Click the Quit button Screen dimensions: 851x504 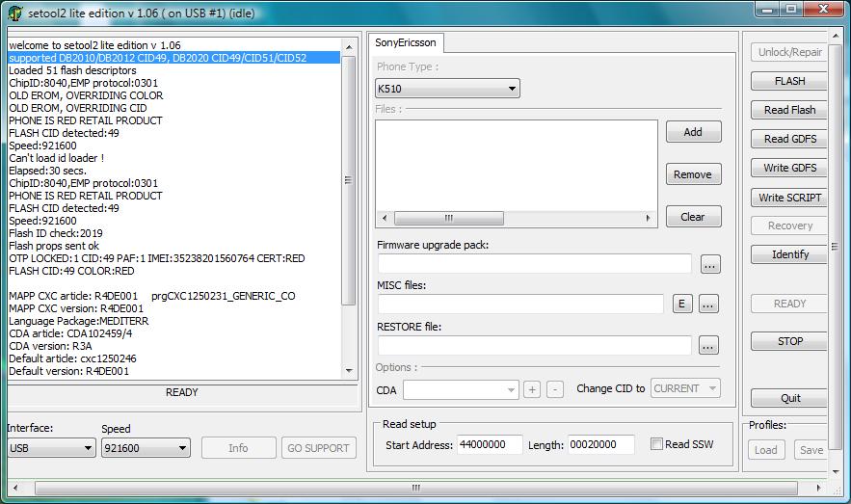point(789,398)
